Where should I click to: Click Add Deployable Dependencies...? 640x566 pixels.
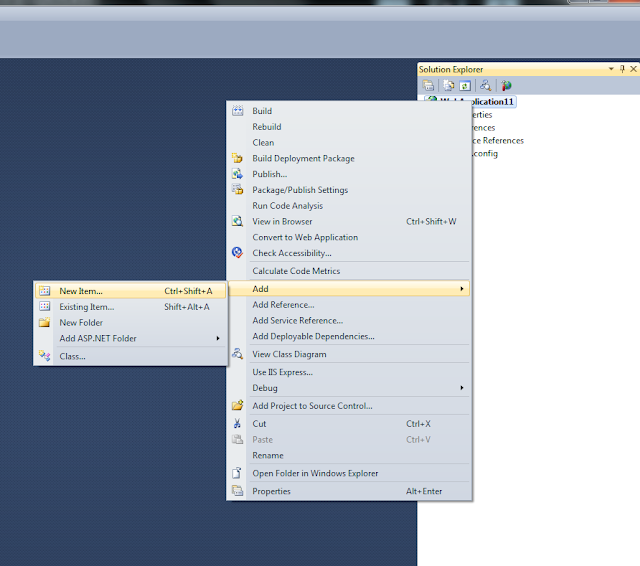(349, 336)
